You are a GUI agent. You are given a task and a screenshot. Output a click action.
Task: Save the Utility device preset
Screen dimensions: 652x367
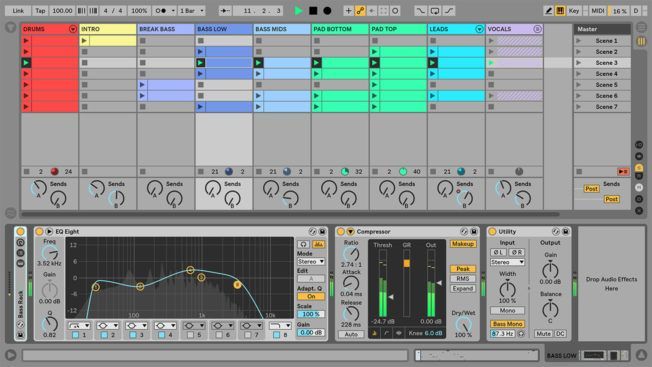566,232
